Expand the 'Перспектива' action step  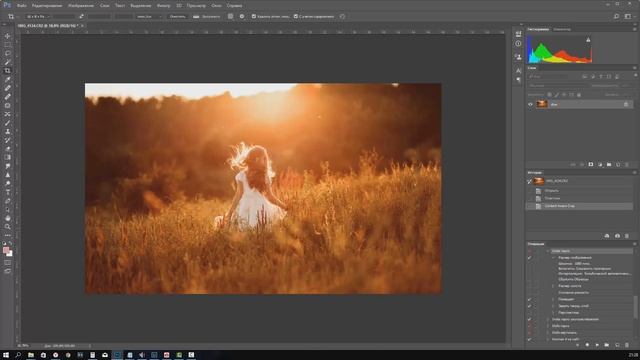pos(553,313)
